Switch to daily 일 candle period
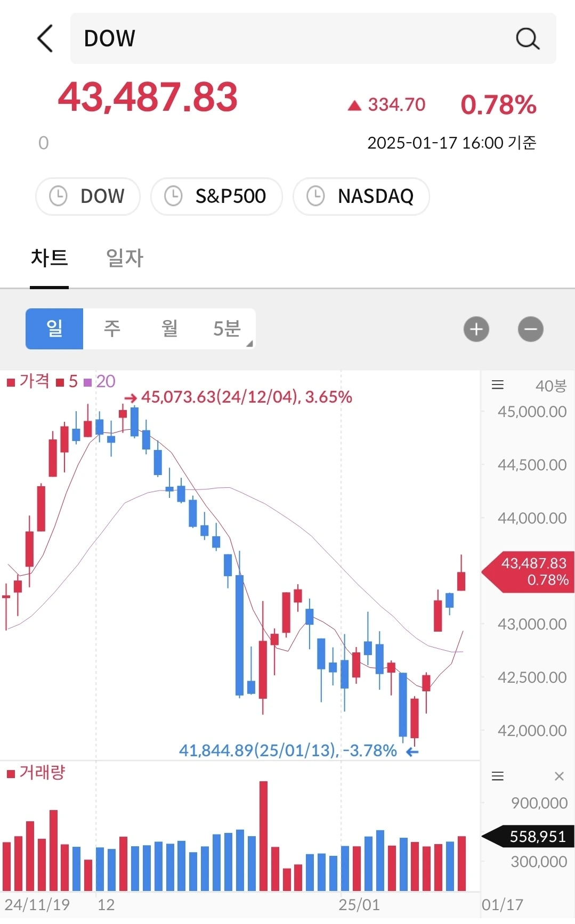The width and height of the screenshot is (575, 924). (x=54, y=329)
